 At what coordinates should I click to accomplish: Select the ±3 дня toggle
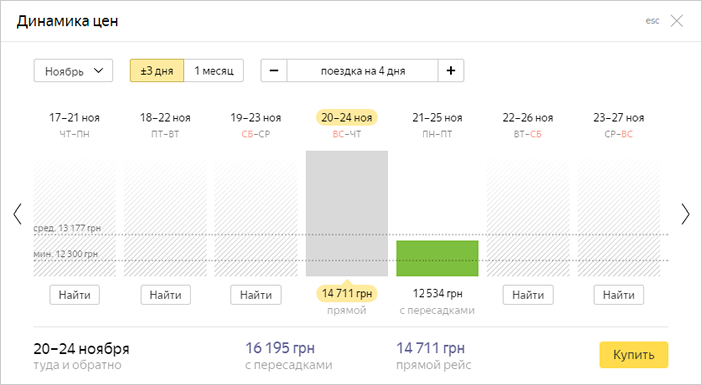pos(157,71)
